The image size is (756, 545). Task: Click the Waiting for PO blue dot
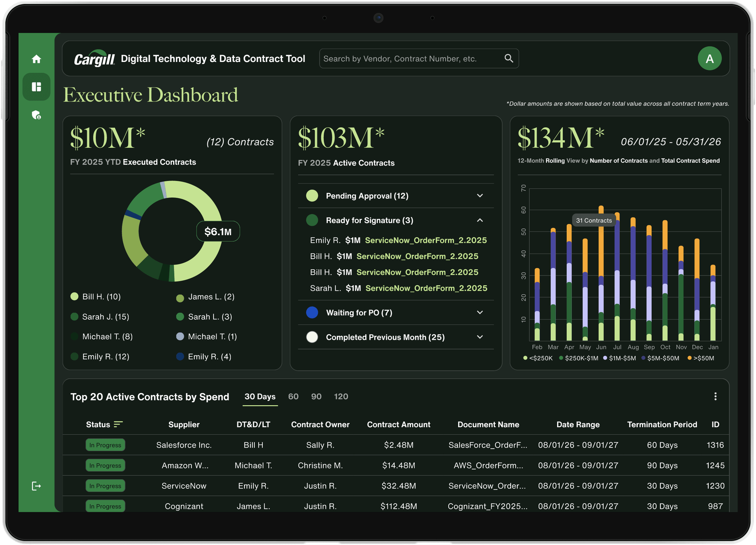click(312, 313)
